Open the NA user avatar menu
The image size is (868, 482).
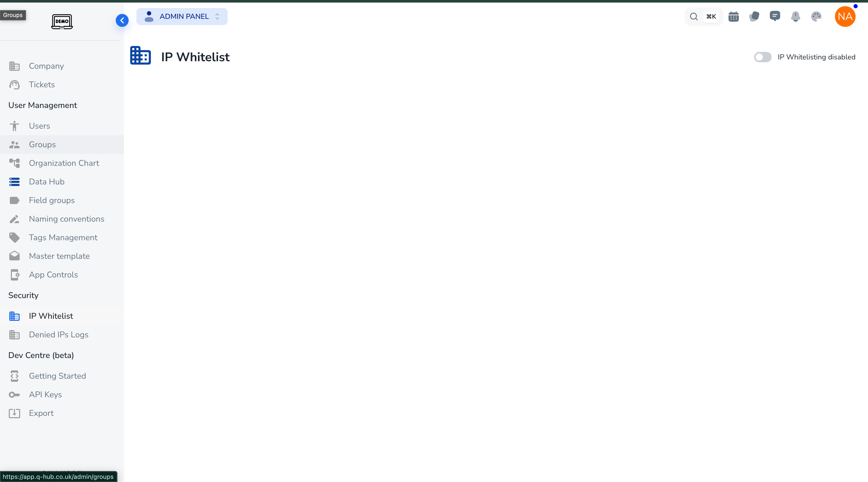[845, 17]
